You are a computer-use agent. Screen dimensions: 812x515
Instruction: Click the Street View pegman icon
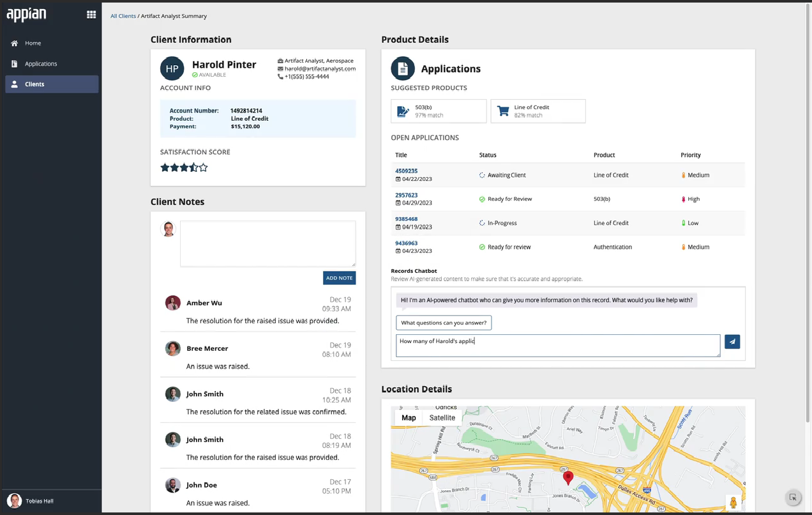tap(733, 503)
